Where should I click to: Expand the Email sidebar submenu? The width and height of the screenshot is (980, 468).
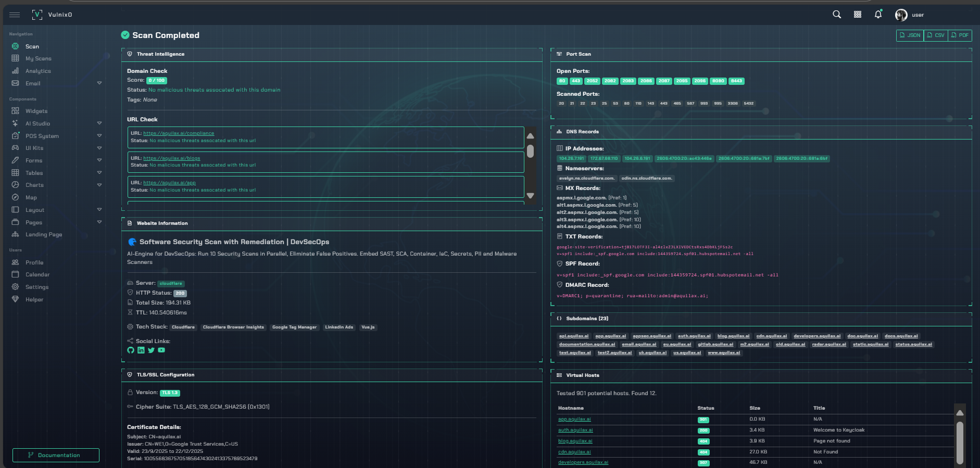pos(99,83)
